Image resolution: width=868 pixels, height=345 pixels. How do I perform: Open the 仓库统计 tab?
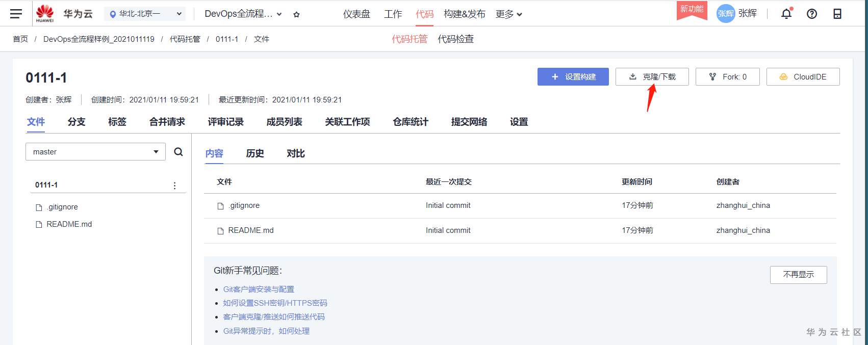pyautogui.click(x=411, y=122)
